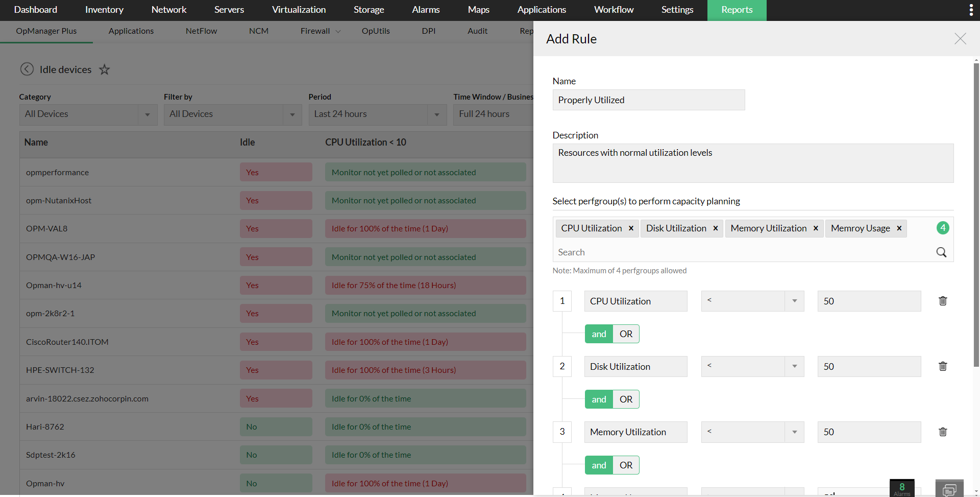Switch to the NetFlow tab
This screenshot has height=497, width=980.
(201, 31)
